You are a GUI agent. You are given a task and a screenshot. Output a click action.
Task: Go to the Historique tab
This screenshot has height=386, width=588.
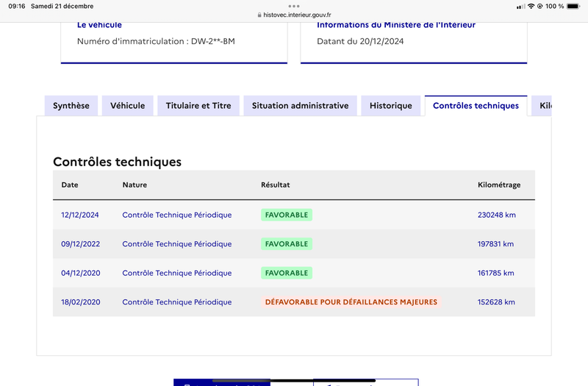(391, 106)
